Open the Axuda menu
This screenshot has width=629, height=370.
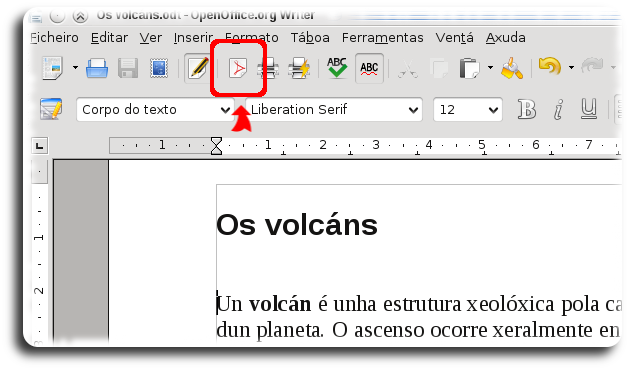coord(505,38)
